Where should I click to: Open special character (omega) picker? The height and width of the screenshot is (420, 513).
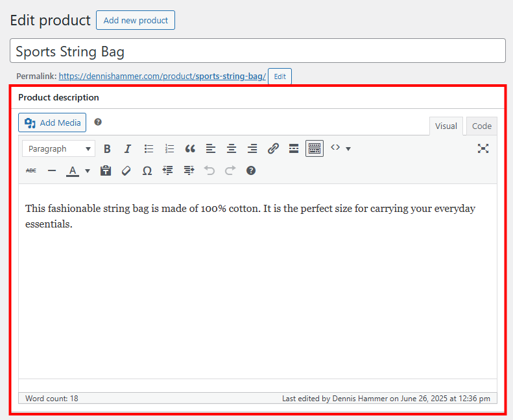click(147, 170)
